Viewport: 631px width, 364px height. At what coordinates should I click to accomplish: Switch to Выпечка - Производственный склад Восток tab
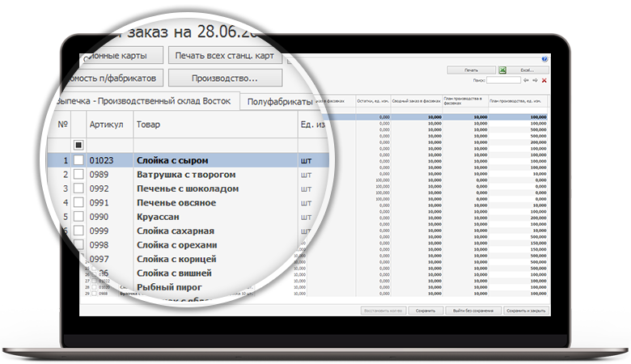pos(144,100)
